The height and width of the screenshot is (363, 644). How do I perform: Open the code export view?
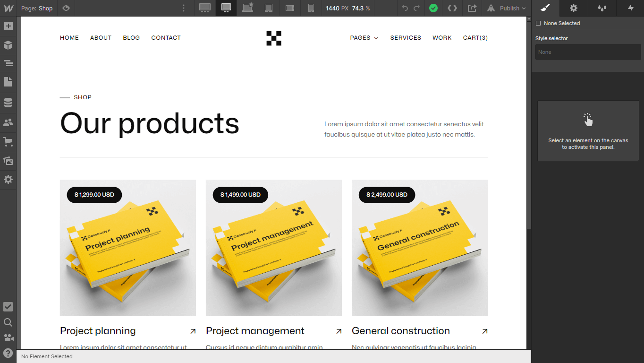click(x=452, y=8)
